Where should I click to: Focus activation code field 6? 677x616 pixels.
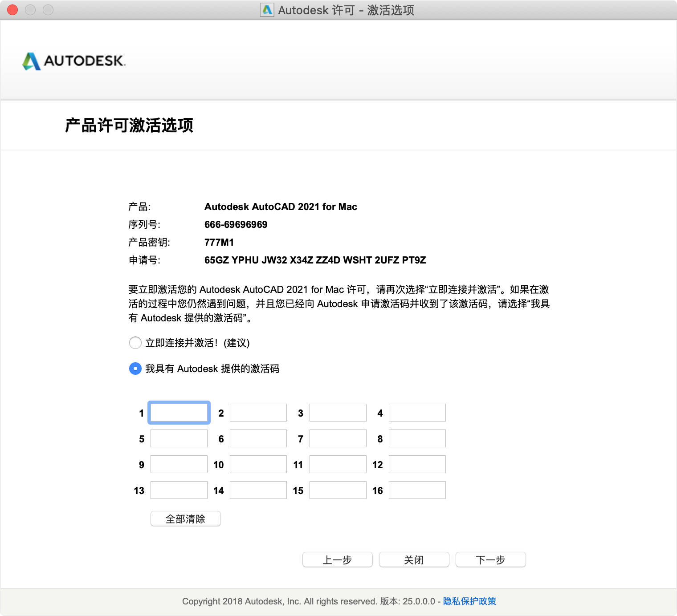coord(258,438)
